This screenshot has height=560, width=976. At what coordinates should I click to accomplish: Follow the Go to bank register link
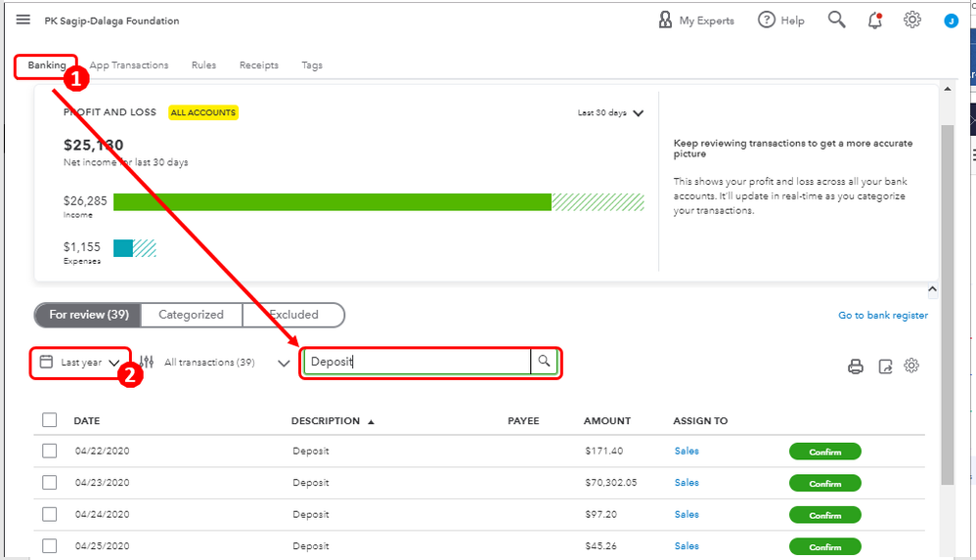tap(882, 316)
